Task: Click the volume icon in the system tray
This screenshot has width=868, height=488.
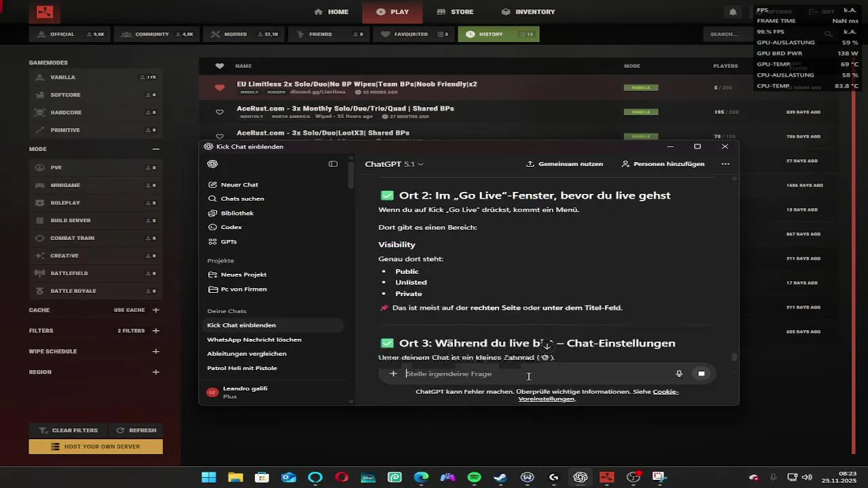Action: [x=807, y=477]
